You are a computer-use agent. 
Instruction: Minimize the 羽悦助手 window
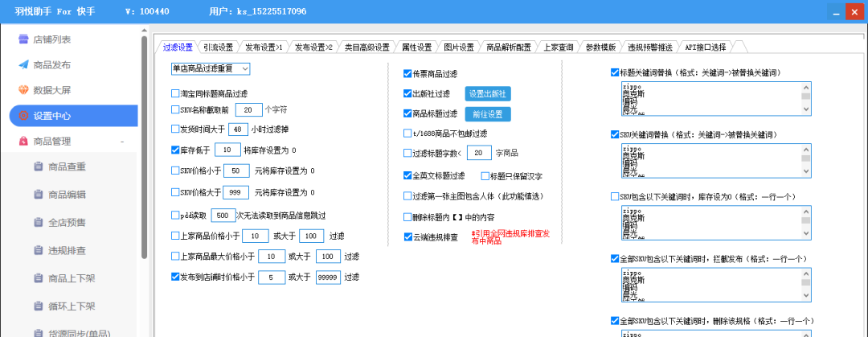coord(837,11)
